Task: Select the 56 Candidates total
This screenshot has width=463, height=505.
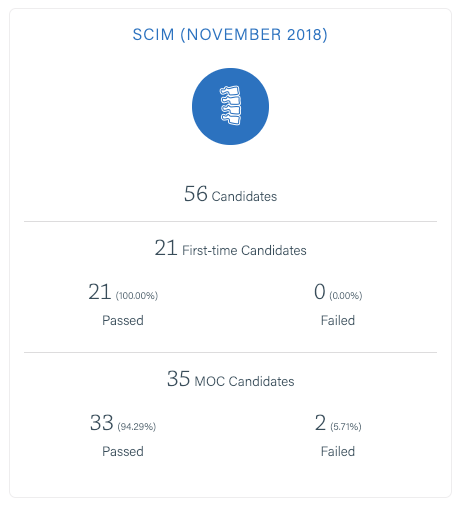Action: coord(230,194)
